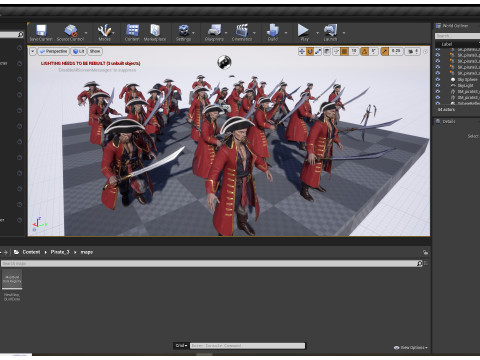Screen dimensions: 480x360
Task: Click the maps folder in breadcrumb
Action: (x=87, y=252)
